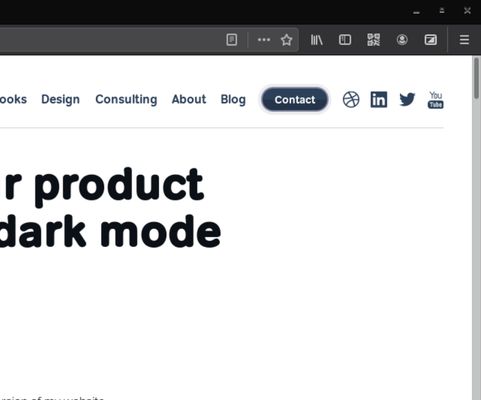Open the Firefox hamburger menu
The image size is (481, 400).
(464, 40)
